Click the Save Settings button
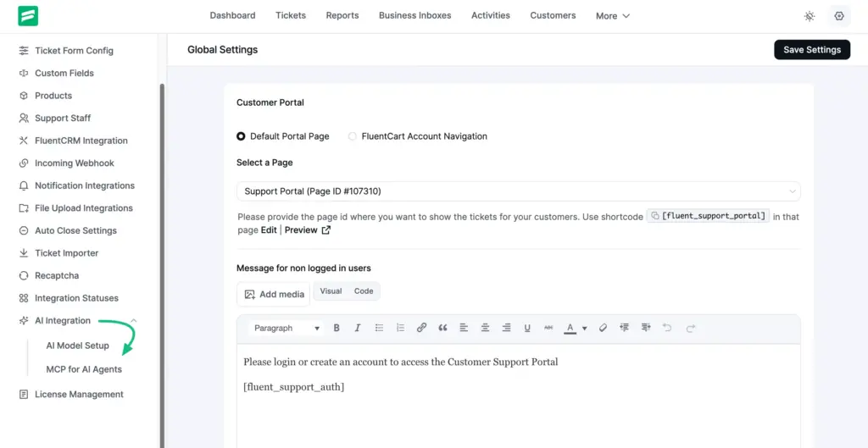Viewport: 868px width, 448px height. 812,50
